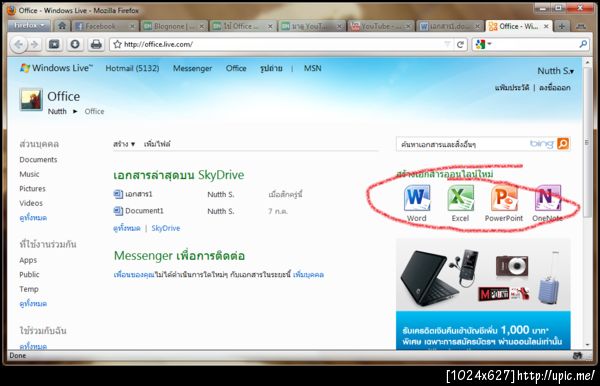Click แฟ้มประวัติ profile link
The height and width of the screenshot is (386, 600).
512,88
